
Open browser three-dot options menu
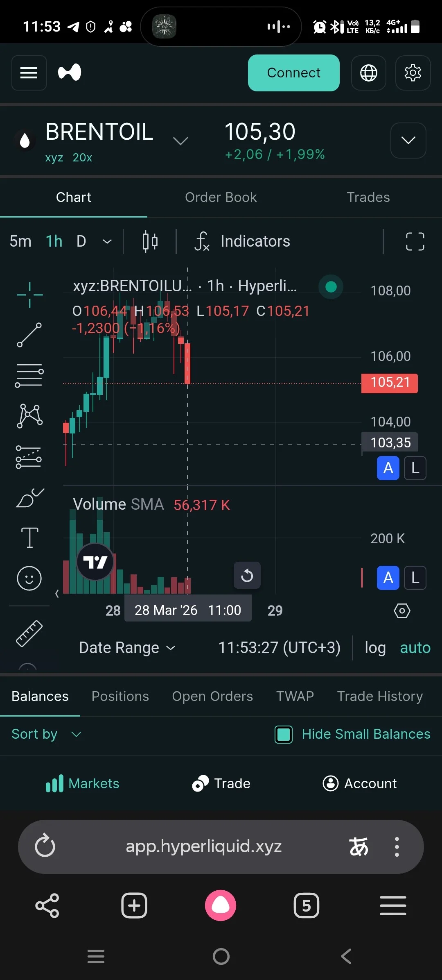point(397,846)
